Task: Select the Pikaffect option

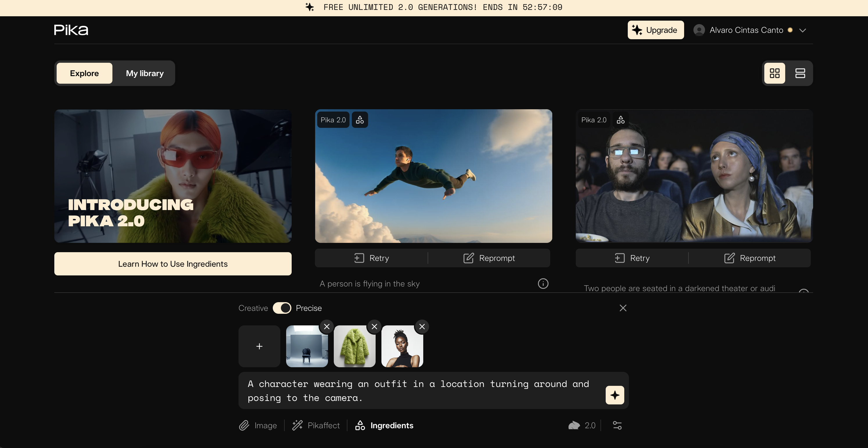Action: 316,425
